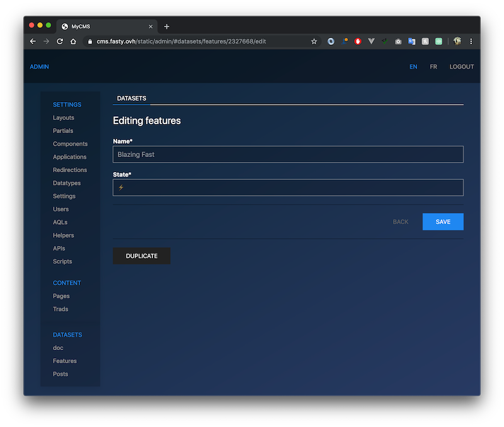Open a new browser tab
This screenshot has width=504, height=427.
[166, 26]
